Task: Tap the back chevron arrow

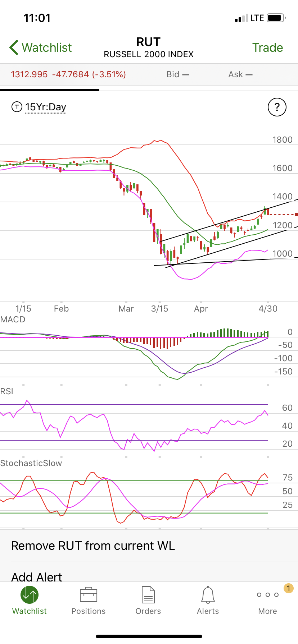Action: (14, 47)
